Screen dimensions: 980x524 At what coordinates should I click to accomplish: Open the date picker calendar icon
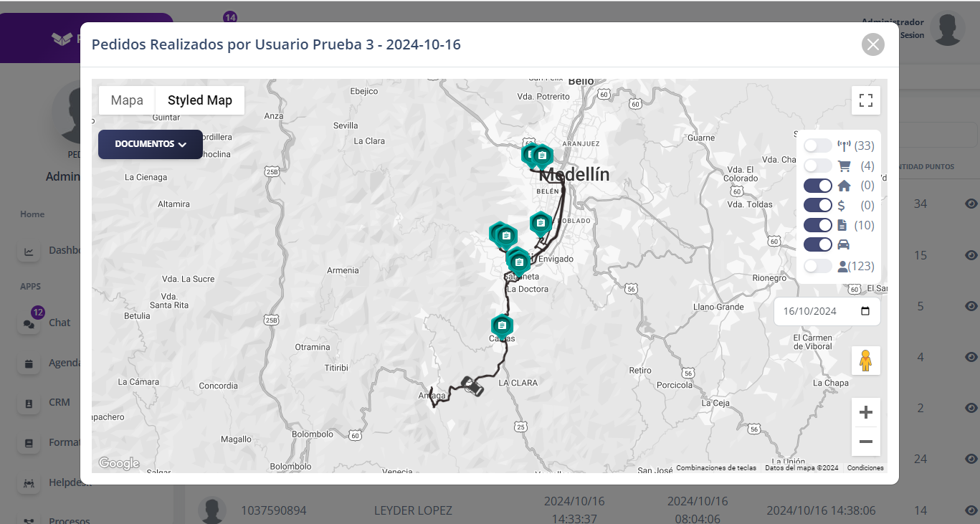tap(865, 311)
